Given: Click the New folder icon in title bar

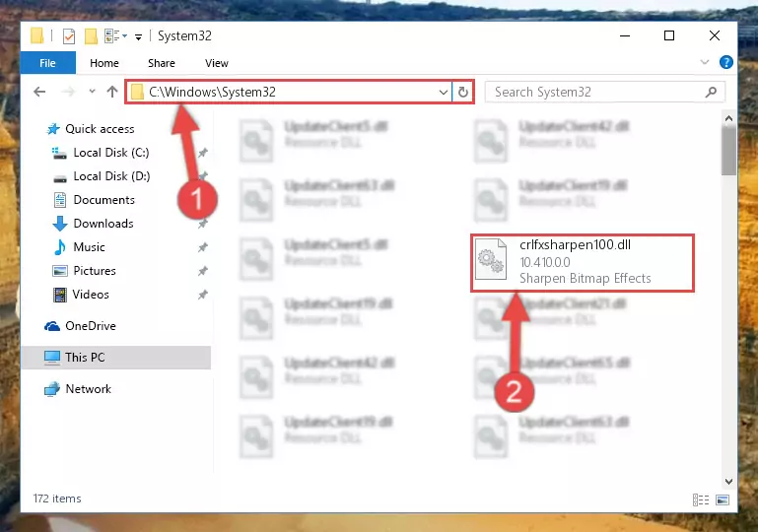Looking at the screenshot, I should click(x=91, y=36).
